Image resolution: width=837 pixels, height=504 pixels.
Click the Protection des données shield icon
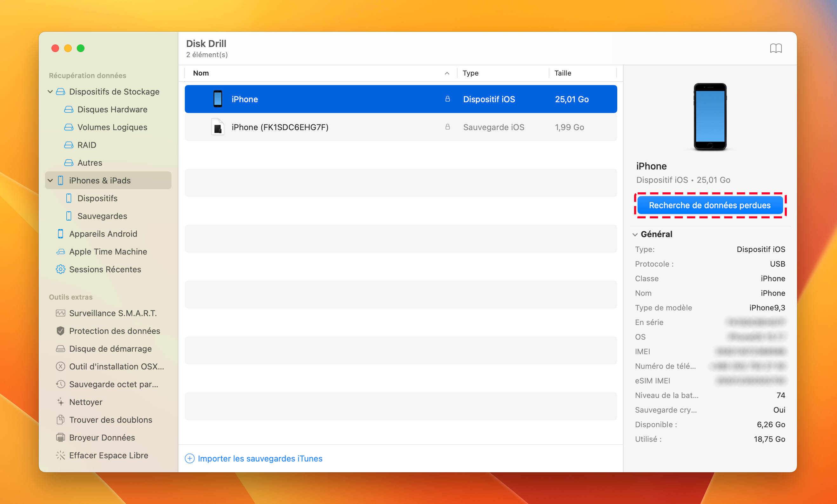[60, 331]
